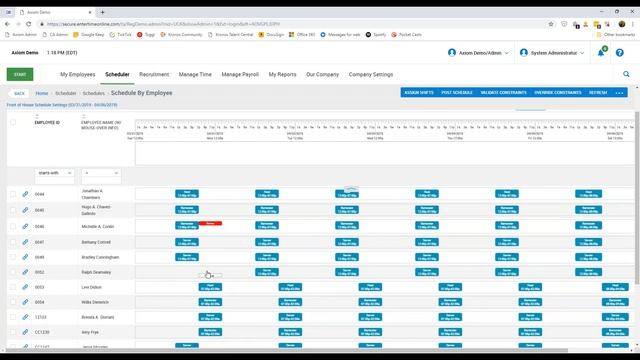Go back in browser history
This screenshot has width=640, height=360.
(7, 24)
